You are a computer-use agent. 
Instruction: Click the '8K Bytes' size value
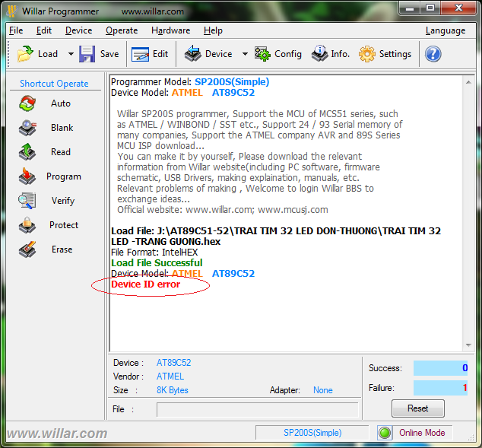click(173, 390)
